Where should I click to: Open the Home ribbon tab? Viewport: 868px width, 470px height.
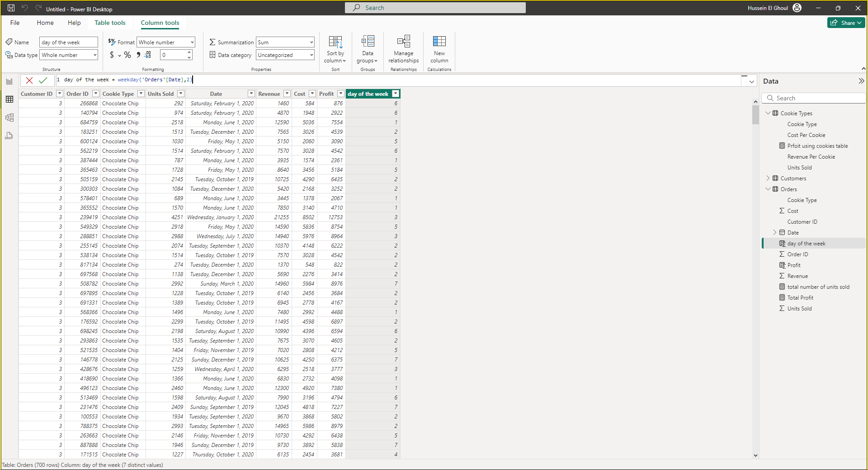[45, 23]
